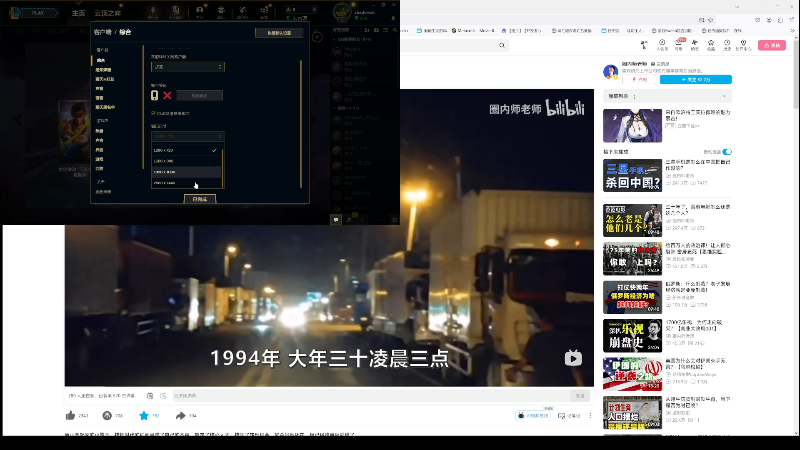Screen dimensions: 800x450
Task: Click the notes button below video
Action: 569,416
